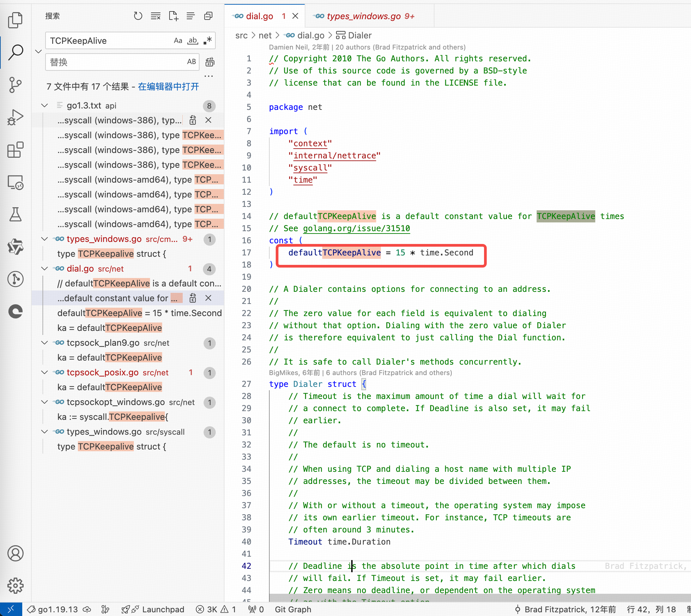Toggle the replace field chevron
691x616 pixels.
(x=38, y=52)
